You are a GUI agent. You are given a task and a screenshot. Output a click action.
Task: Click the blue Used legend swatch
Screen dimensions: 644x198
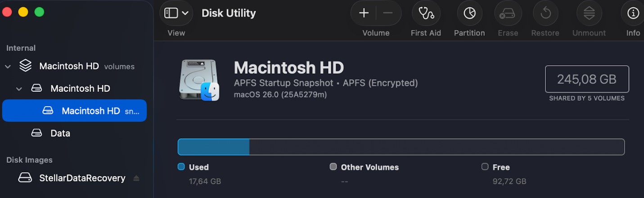[181, 167]
